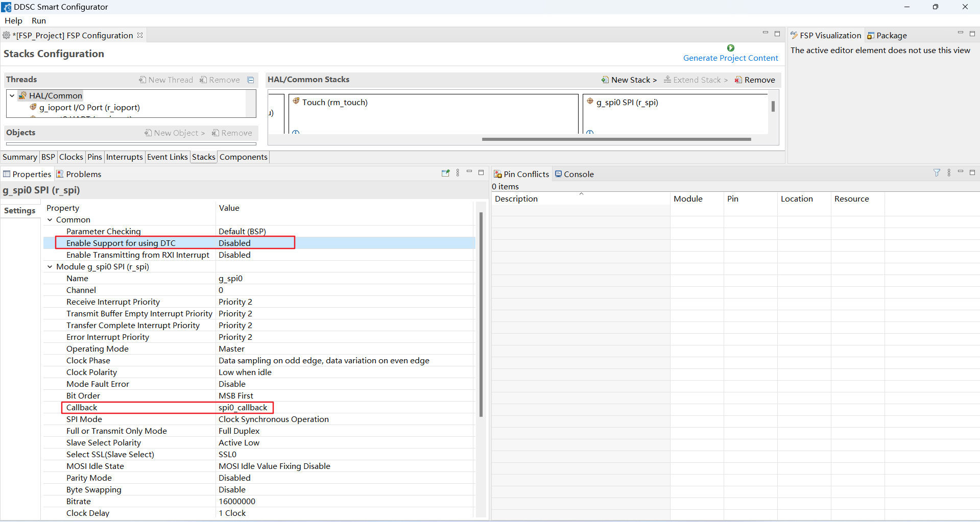Minimize the Pin Conflicts view
This screenshot has width=980, height=522.
[x=960, y=172]
